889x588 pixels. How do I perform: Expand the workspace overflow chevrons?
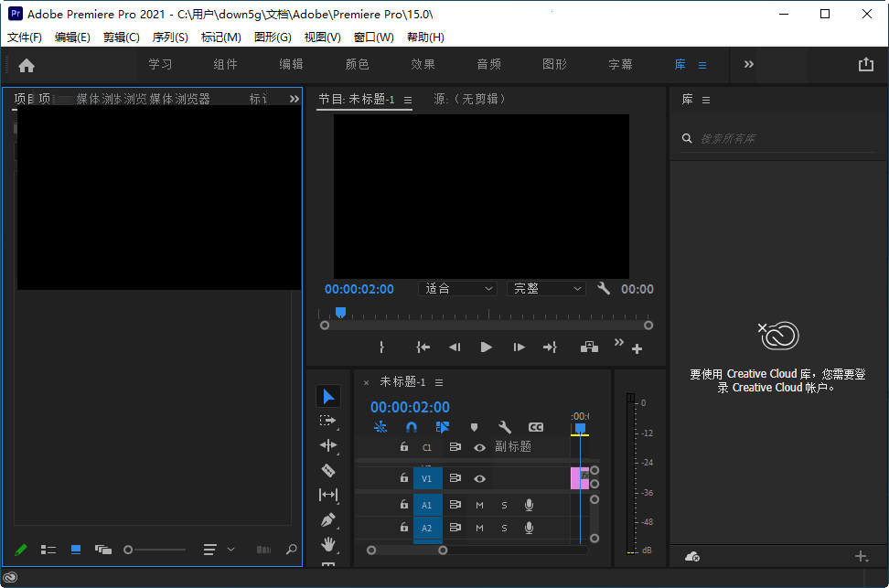(749, 64)
